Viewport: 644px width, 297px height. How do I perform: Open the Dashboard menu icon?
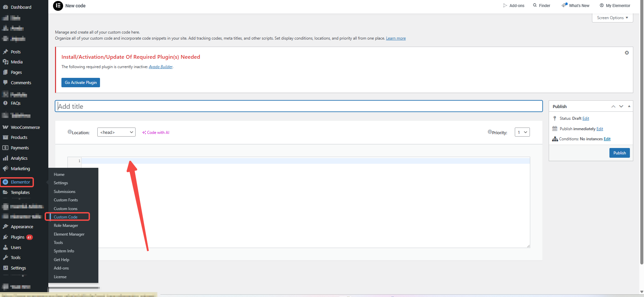(x=5, y=7)
